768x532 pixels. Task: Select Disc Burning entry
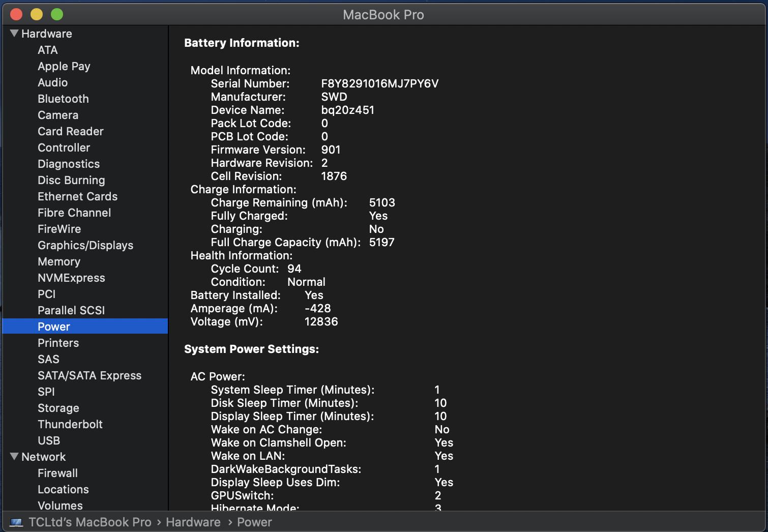click(71, 180)
